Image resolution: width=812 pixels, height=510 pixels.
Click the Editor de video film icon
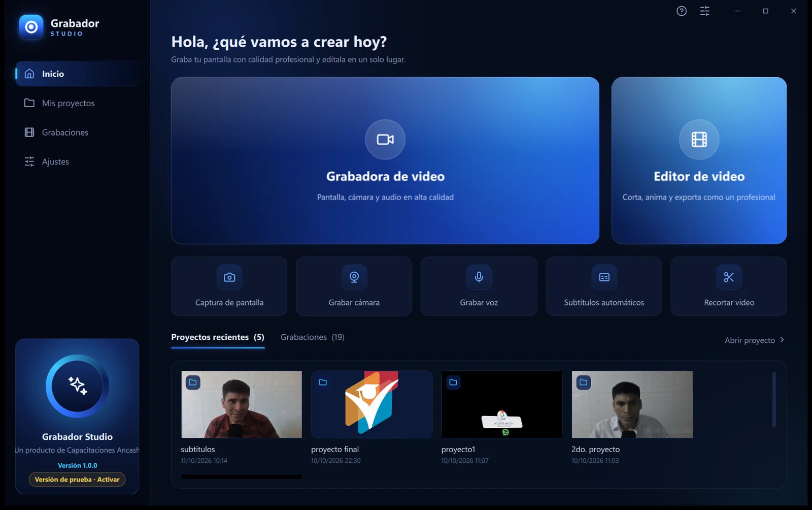[699, 139]
